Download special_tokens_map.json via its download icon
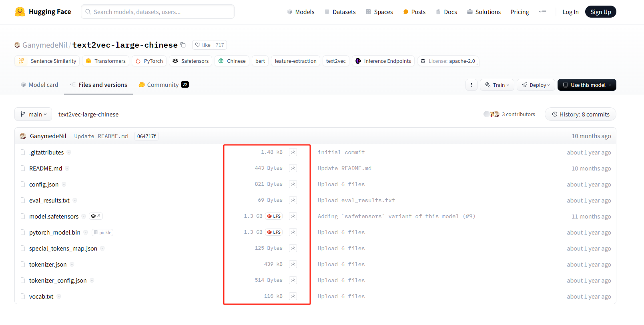This screenshot has height=325, width=644. [x=293, y=248]
